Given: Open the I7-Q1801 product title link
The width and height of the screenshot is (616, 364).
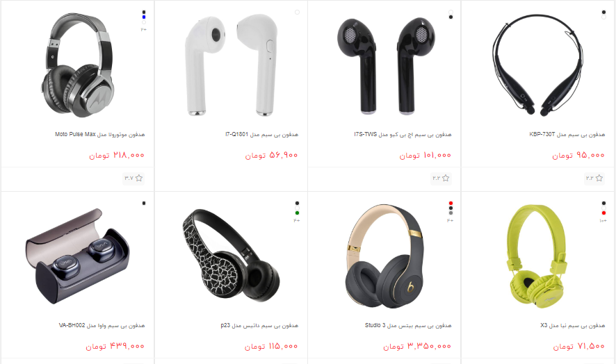Looking at the screenshot, I should tap(261, 134).
